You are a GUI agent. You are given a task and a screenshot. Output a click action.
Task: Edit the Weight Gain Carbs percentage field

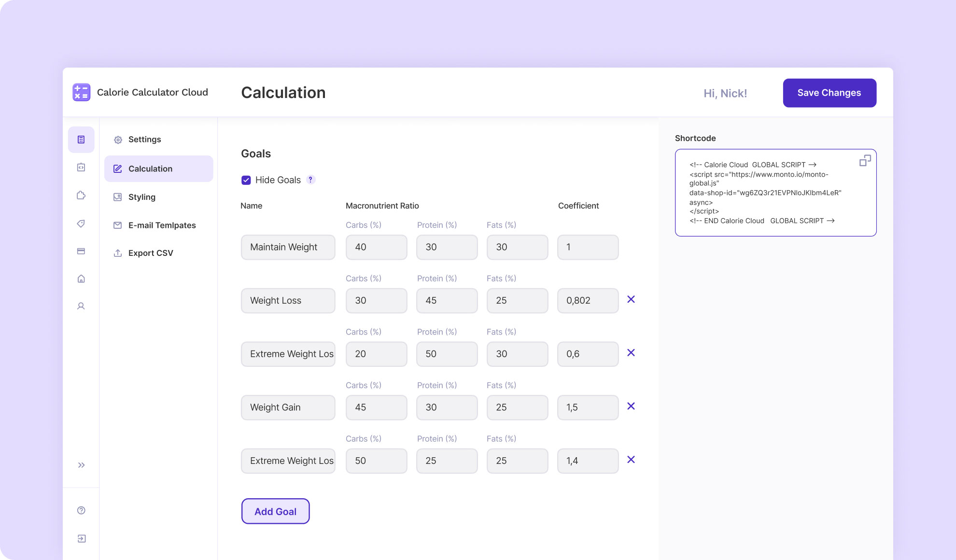375,406
